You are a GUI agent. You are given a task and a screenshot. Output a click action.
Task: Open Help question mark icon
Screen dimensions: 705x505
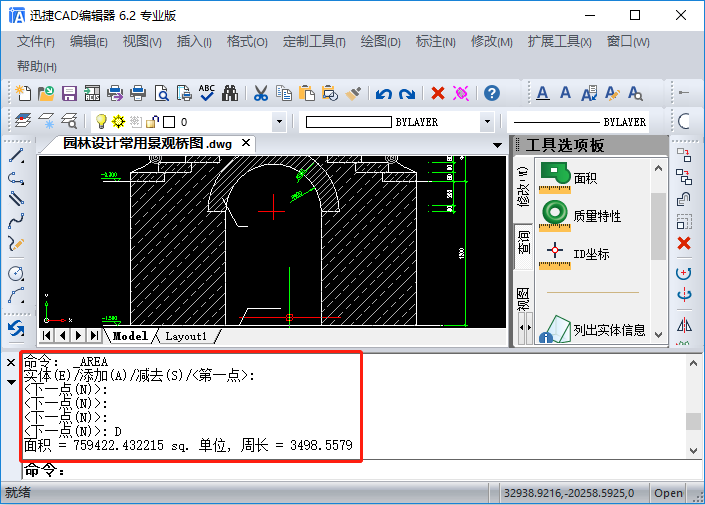[x=492, y=93]
